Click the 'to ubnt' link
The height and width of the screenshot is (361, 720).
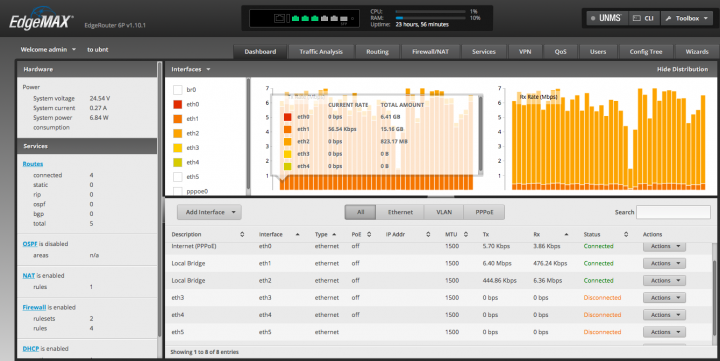(x=98, y=50)
